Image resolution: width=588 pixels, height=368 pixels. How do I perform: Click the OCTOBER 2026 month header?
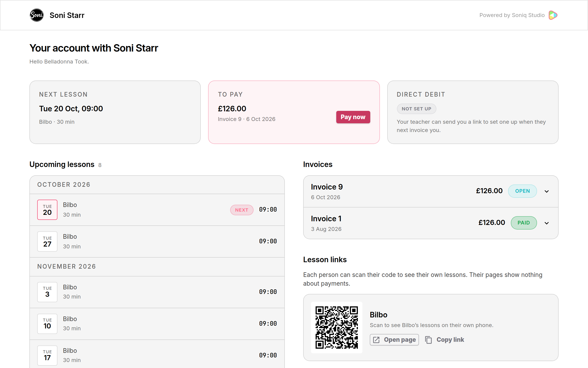click(x=64, y=185)
